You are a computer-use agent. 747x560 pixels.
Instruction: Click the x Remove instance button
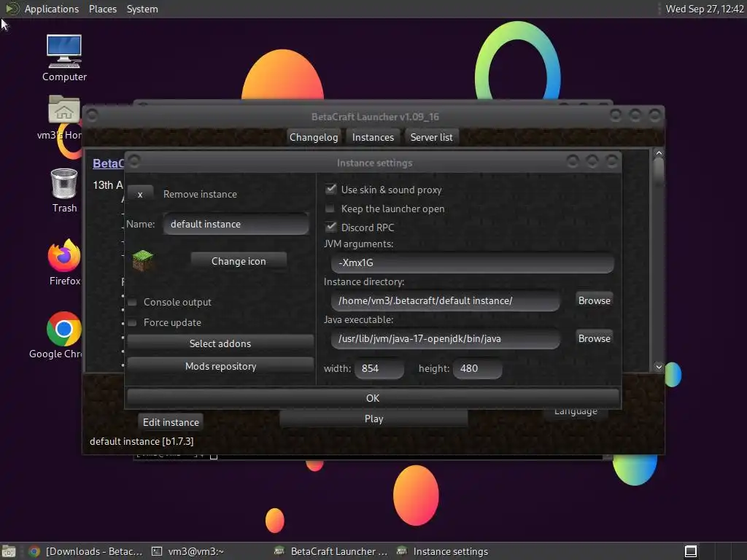point(140,194)
